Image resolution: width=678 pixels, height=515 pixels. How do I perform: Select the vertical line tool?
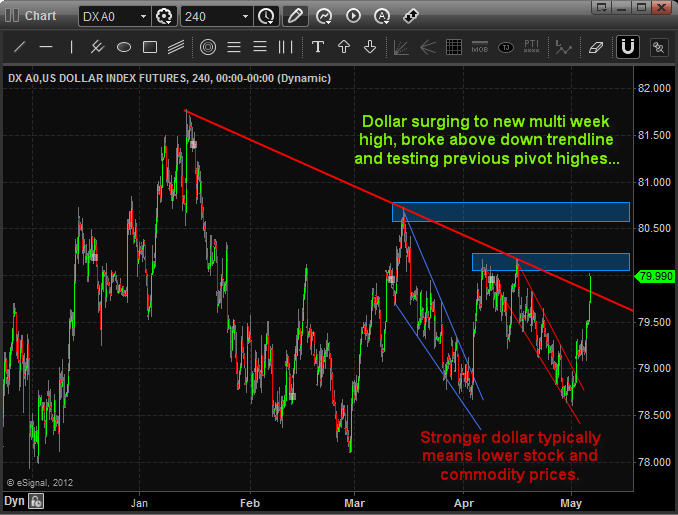[x=71, y=47]
